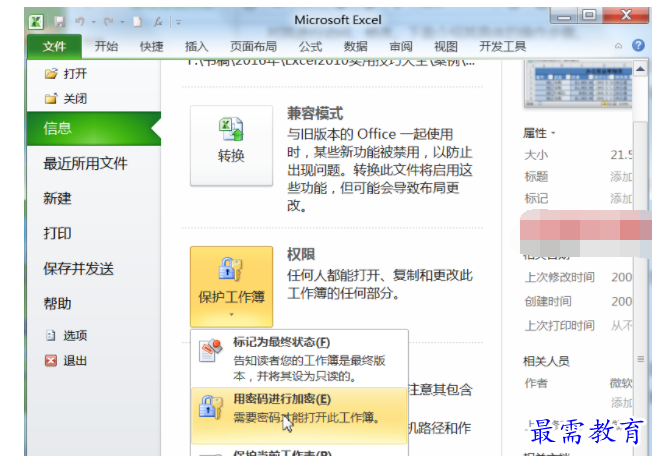The image size is (652, 463).
Task: Minimize the ribbon with the caret icon
Action: [619, 46]
